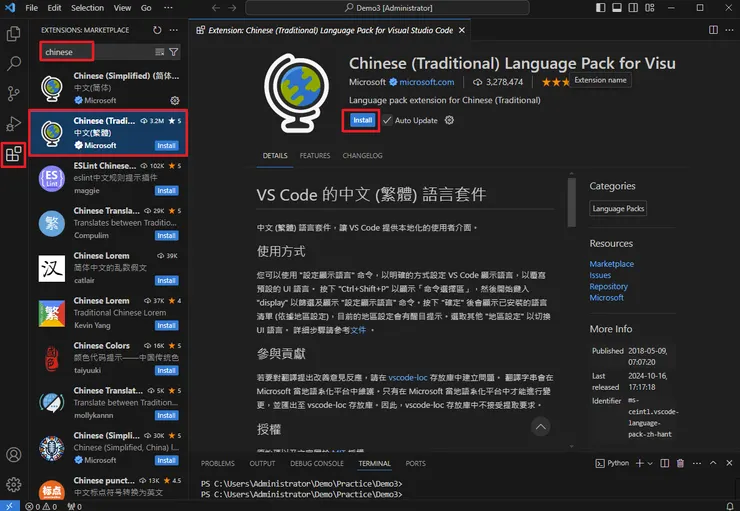Switch to OUTPUT panel tab
Viewport: 740px width, 511px height.
262,463
